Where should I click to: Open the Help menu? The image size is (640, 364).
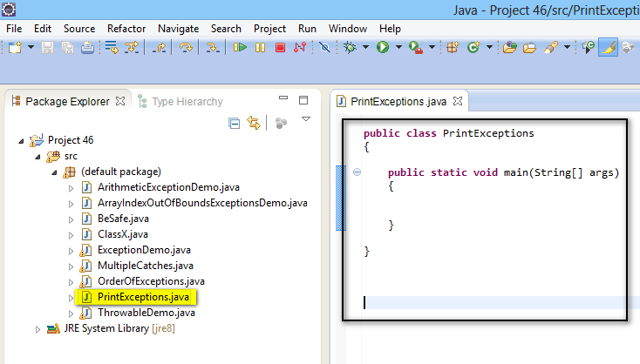point(390,29)
